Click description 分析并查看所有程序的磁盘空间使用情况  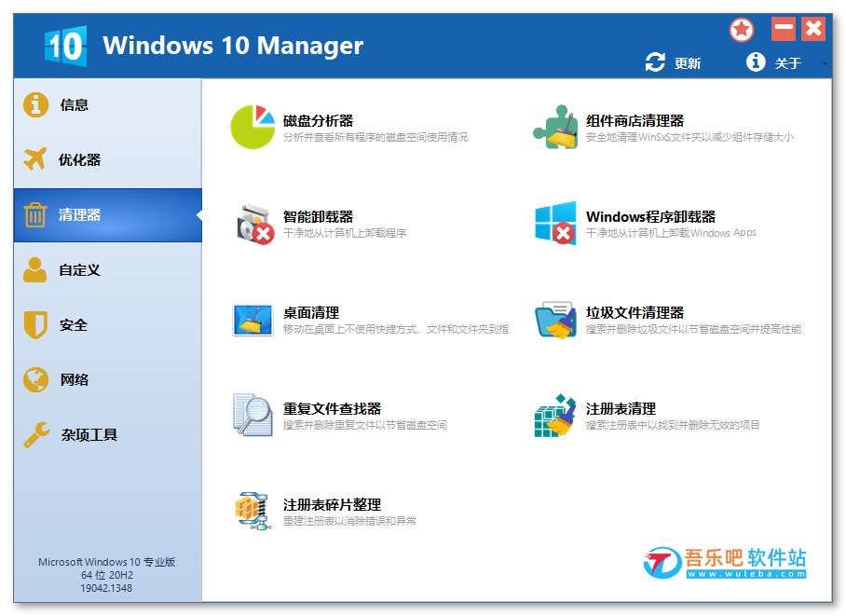[375, 137]
